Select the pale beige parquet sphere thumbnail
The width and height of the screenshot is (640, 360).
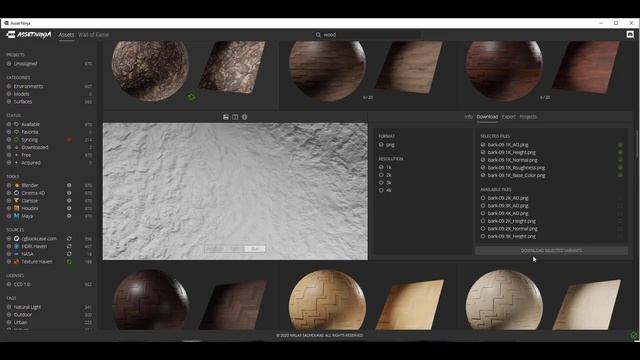click(504, 300)
